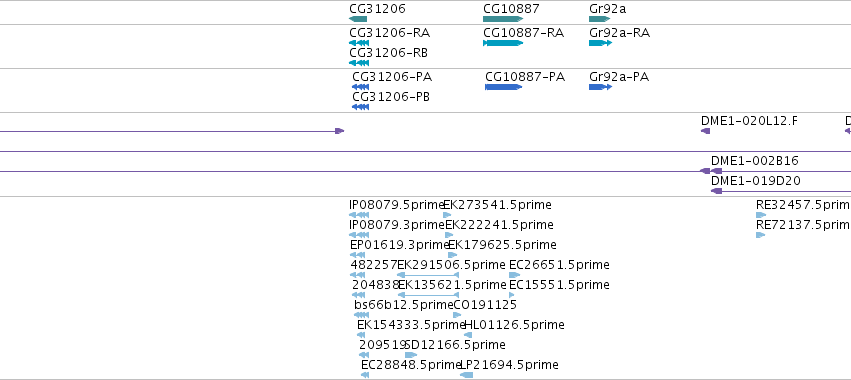
Task: Open the CG10887-PA protein label
Action: pyautogui.click(x=525, y=77)
